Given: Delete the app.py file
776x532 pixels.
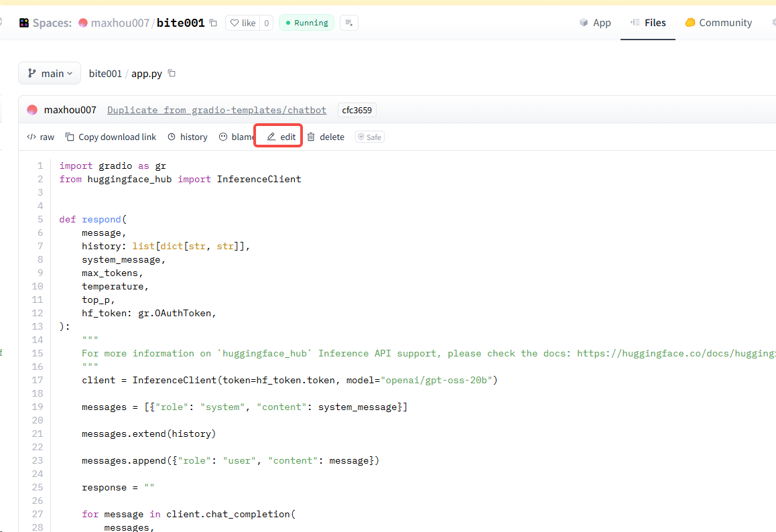Looking at the screenshot, I should coord(326,137).
